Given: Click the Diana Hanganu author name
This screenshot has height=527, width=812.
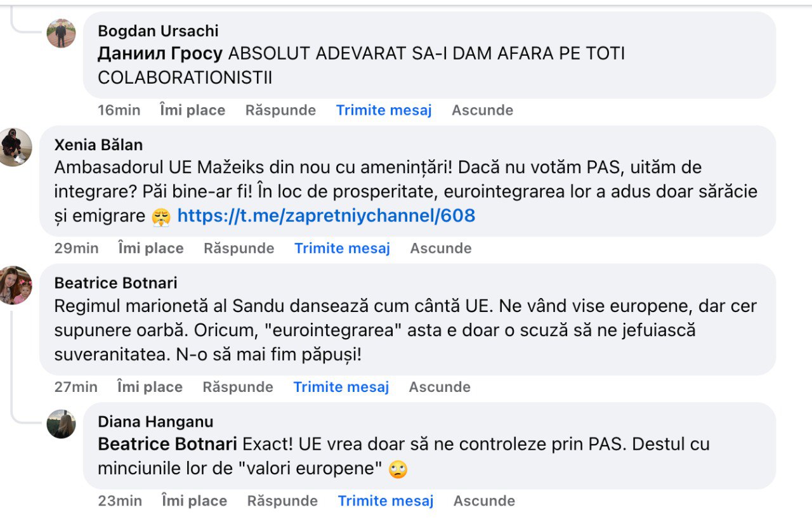Looking at the screenshot, I should click(155, 422).
